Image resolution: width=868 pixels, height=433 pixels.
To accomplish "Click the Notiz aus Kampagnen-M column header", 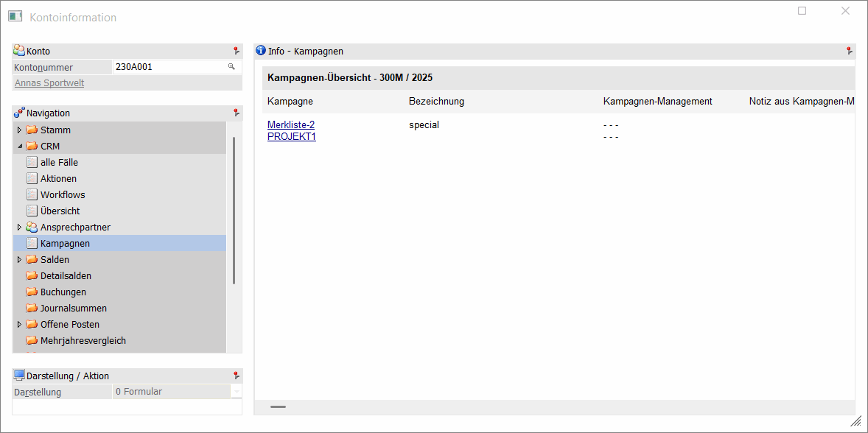I will [802, 101].
